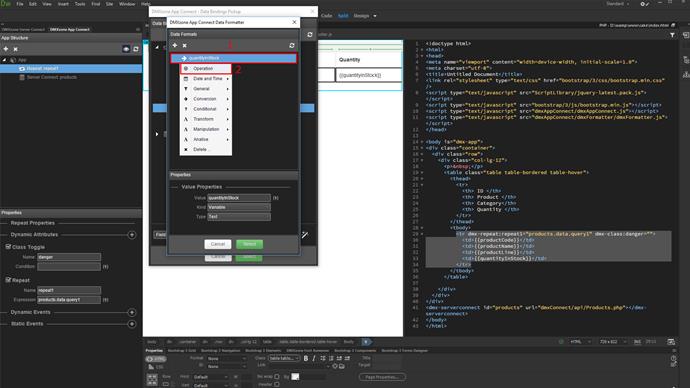Browse for link file folder icon
The width and height of the screenshot is (690, 388).
tap(341, 366)
